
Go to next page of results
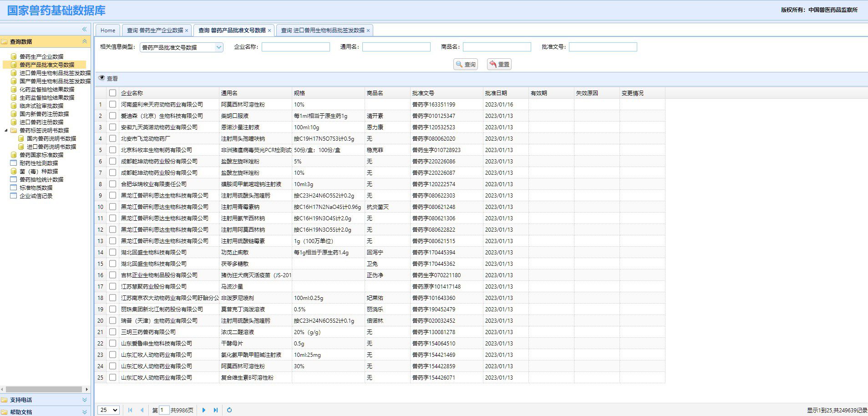point(204,410)
